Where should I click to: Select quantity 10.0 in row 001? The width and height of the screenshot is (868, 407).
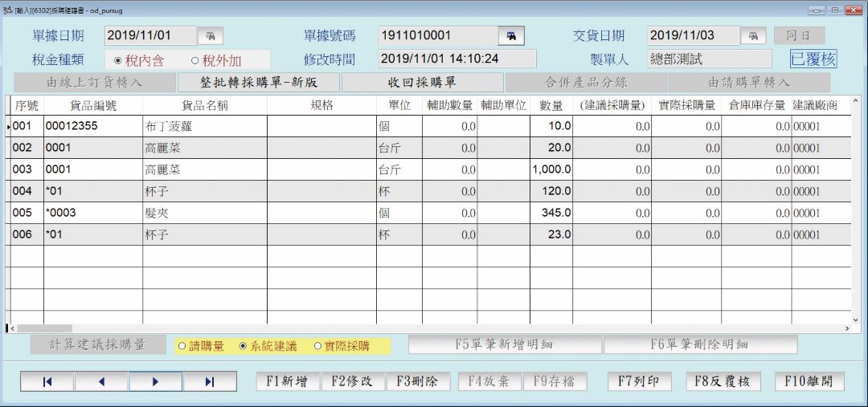point(551,126)
